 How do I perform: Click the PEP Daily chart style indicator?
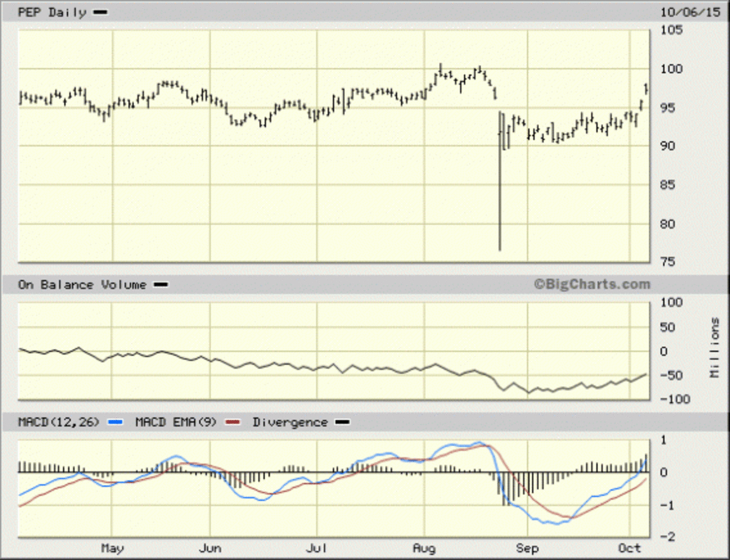tap(99, 11)
